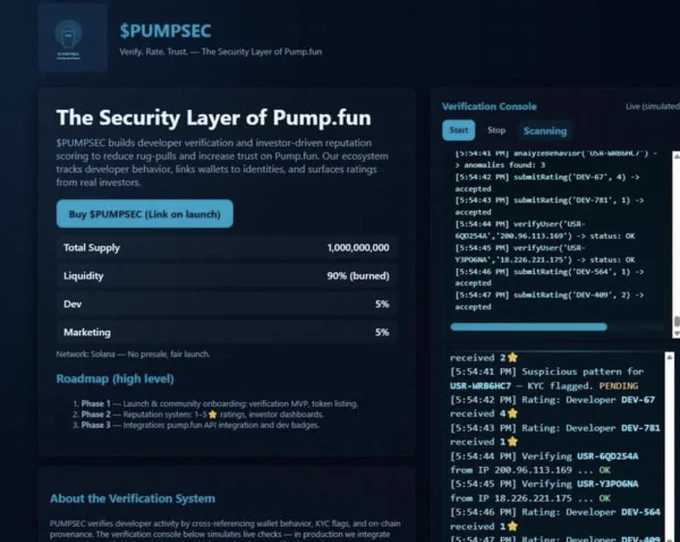Click Buy $PUMPSEC (Link on launch) button
Viewport: 680px width, 542px height.
coord(144,214)
